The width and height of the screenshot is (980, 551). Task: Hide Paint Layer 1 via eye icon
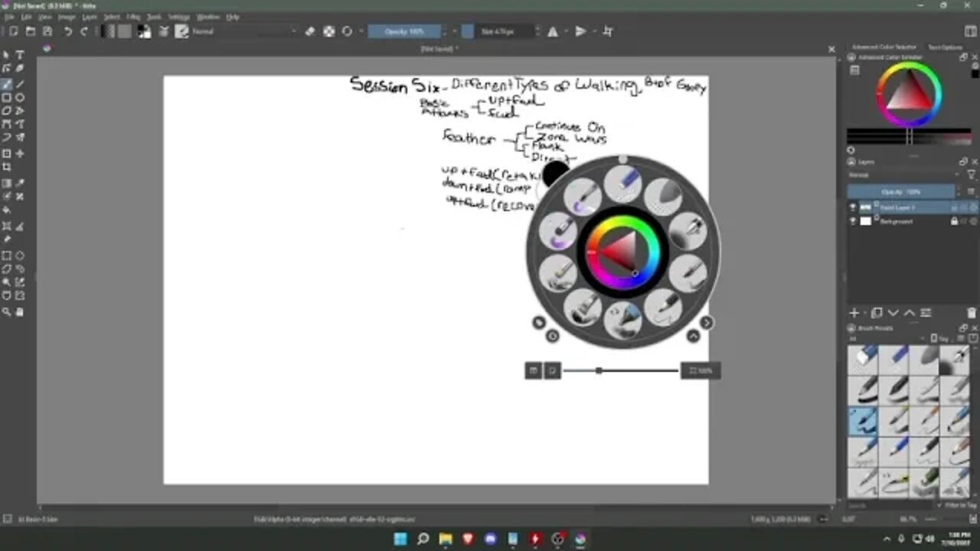853,207
